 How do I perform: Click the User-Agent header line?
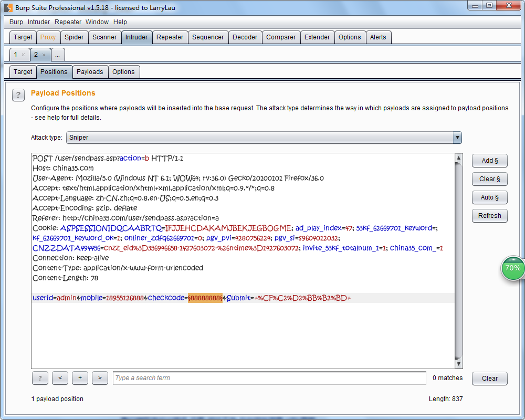click(x=178, y=178)
